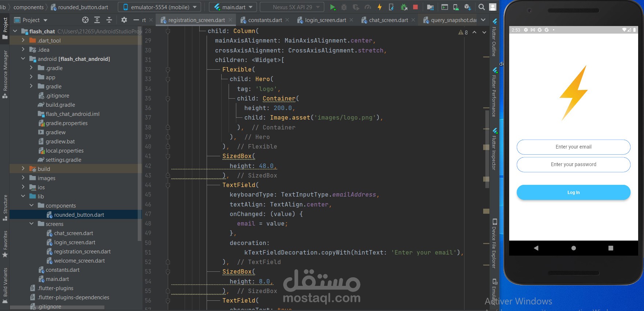Expand the build folder
Viewport: 644px width, 311px height.
pyautogui.click(x=23, y=169)
